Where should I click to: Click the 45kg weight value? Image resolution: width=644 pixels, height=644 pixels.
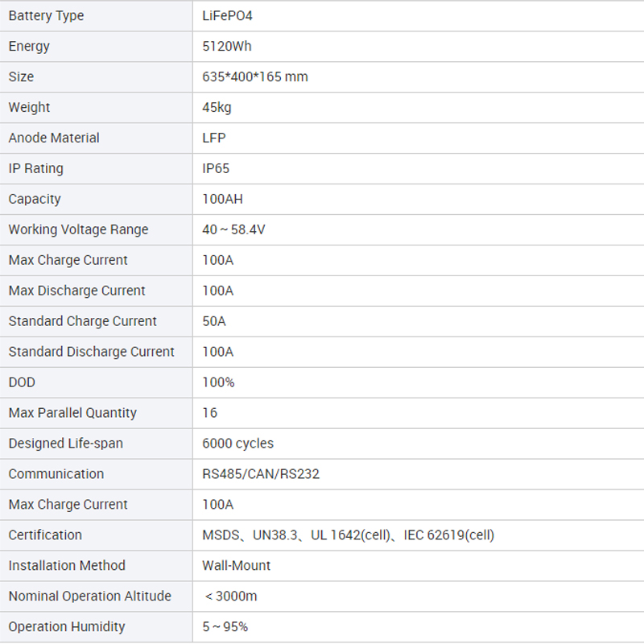[217, 108]
